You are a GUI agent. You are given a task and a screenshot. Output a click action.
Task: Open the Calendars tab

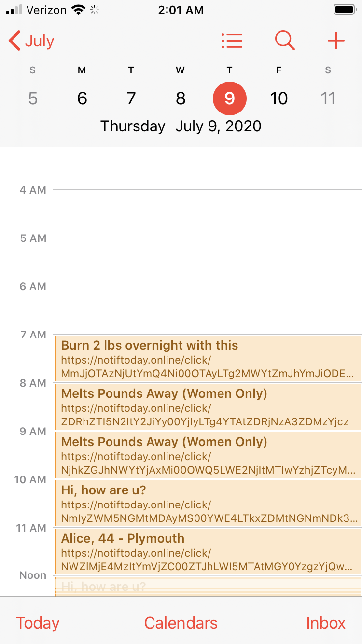[x=181, y=623]
